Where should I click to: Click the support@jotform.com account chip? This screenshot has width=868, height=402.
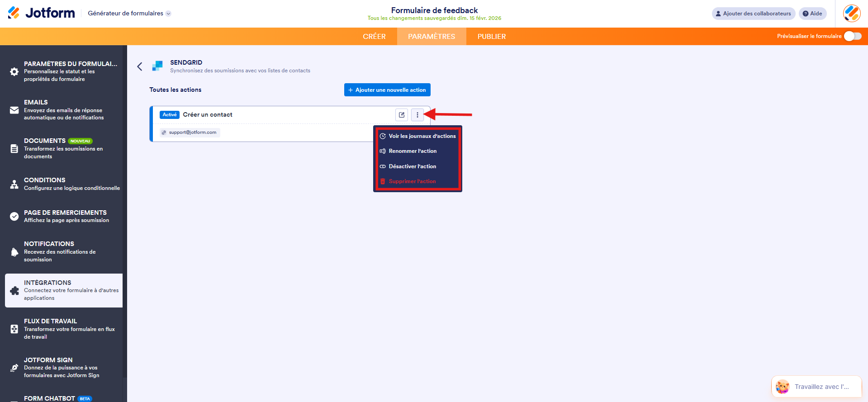pos(190,132)
